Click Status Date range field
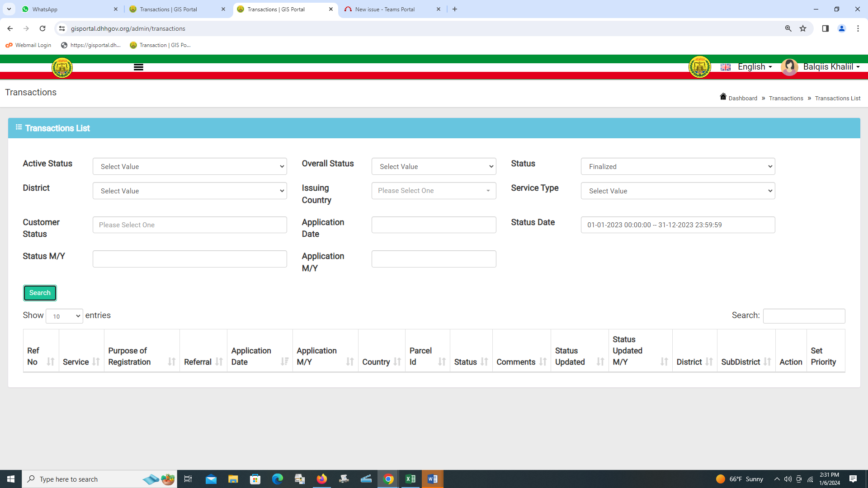 pos(678,225)
